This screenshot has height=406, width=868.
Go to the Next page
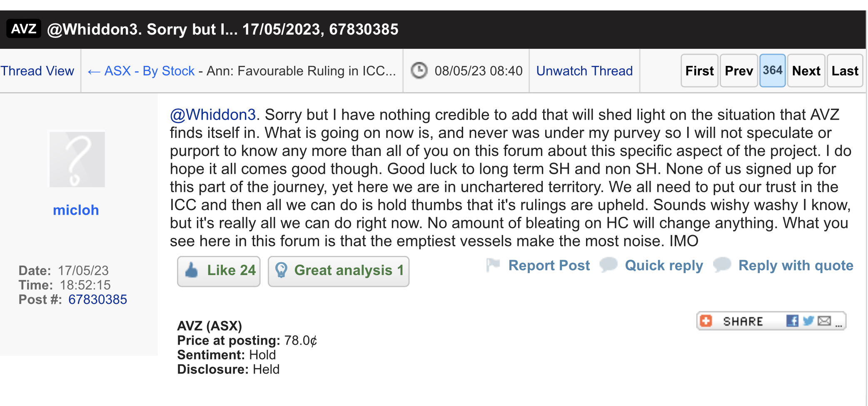806,70
